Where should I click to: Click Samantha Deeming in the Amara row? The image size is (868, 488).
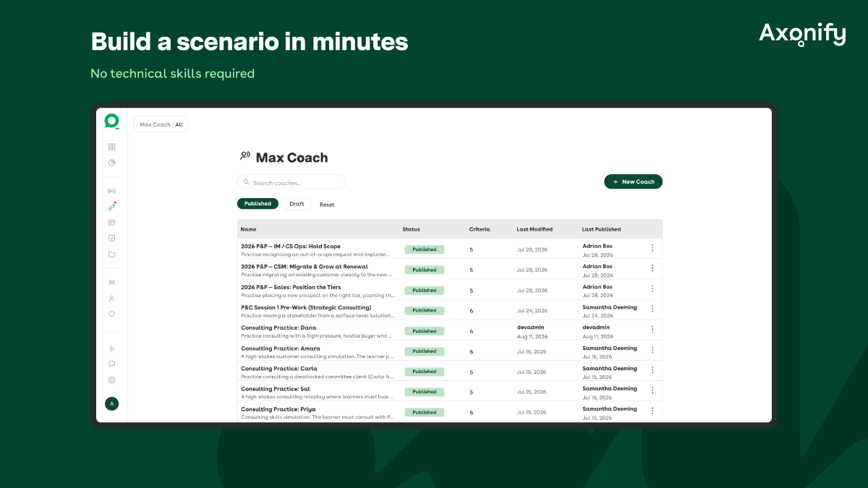click(x=610, y=348)
